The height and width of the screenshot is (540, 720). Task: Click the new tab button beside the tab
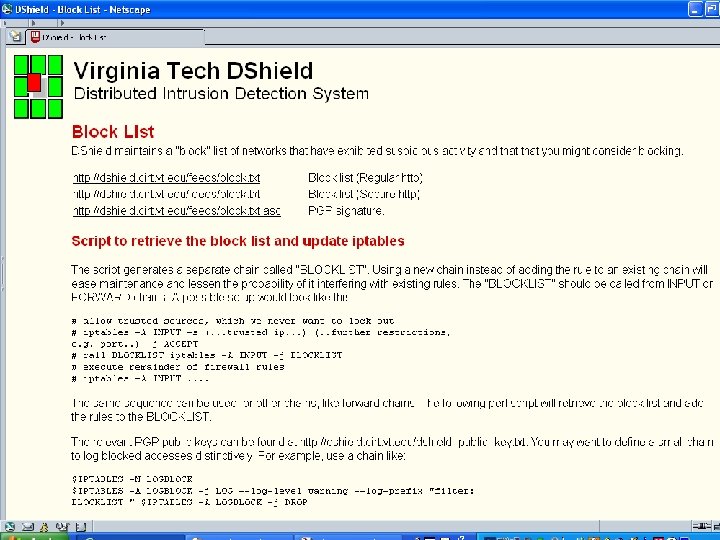pos(15,37)
